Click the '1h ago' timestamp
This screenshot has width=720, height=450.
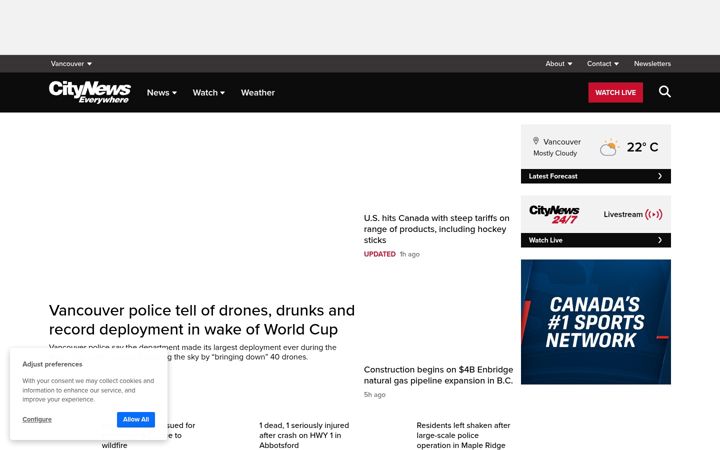point(409,254)
